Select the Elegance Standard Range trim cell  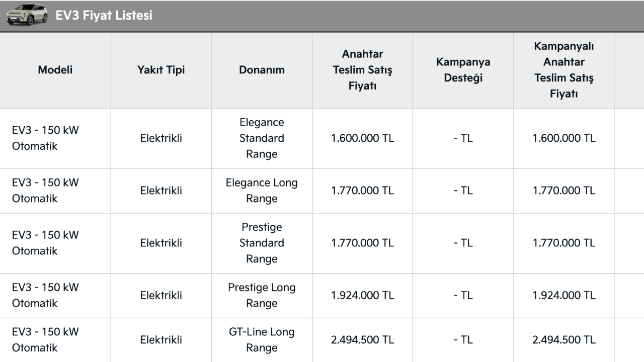tap(262, 138)
